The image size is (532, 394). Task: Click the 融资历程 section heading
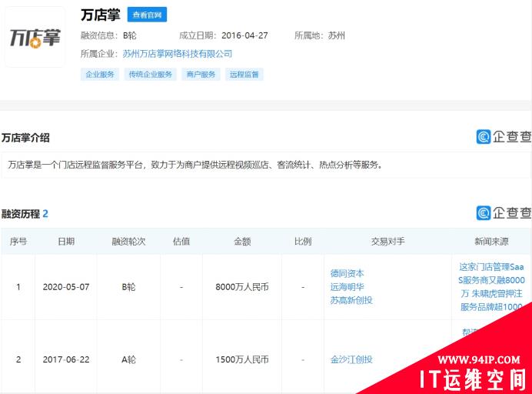coord(25,214)
